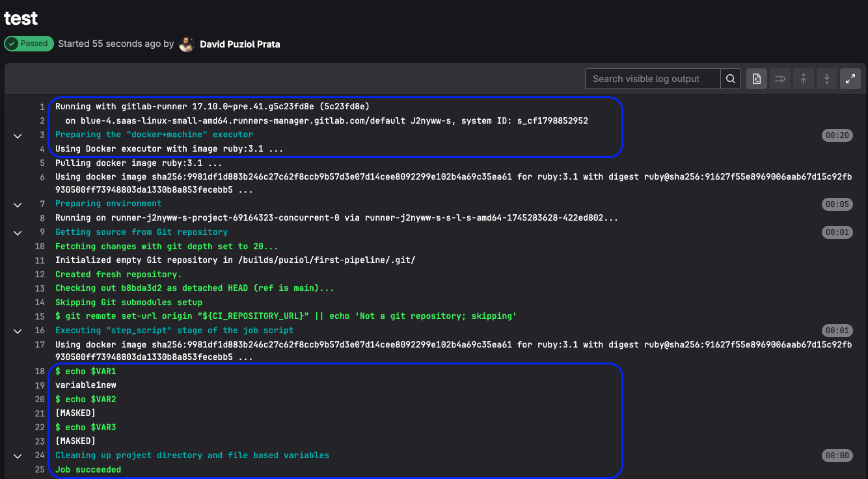Open the raw job log view
The height and width of the screenshot is (479, 868).
(x=756, y=79)
